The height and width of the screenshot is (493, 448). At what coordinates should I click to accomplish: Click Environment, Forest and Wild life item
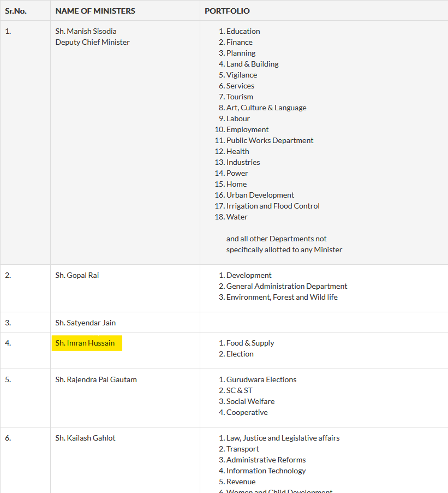tap(282, 297)
